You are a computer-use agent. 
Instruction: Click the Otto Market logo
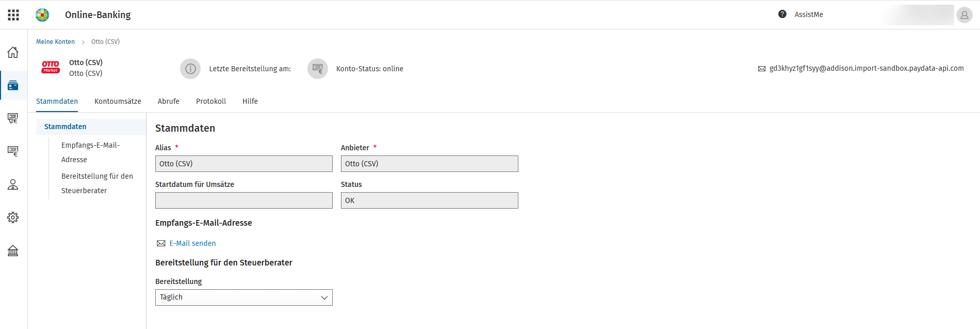coord(51,67)
